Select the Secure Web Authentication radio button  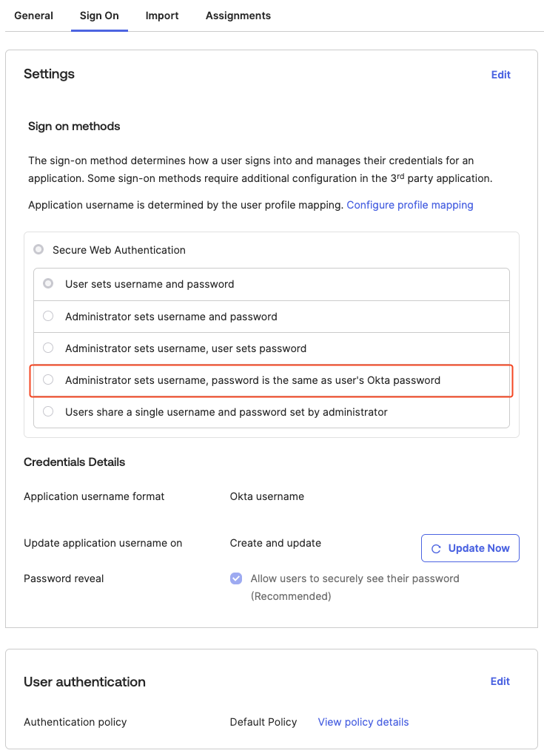[x=38, y=250]
